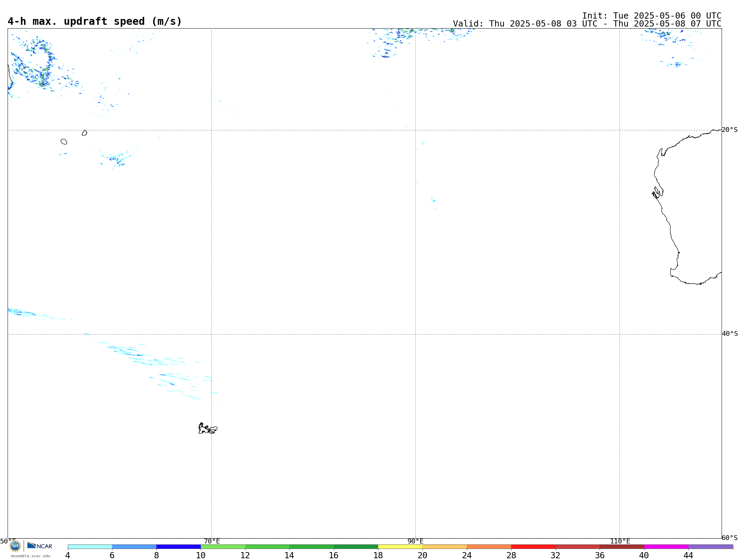This screenshot has width=744, height=560.
Task: Click the Init date text
Action: [x=652, y=16]
